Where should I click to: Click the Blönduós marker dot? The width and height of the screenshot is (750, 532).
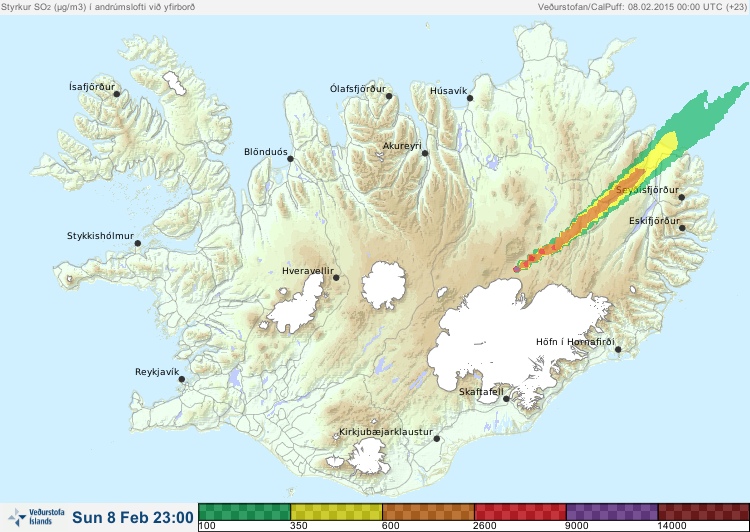pos(290,158)
